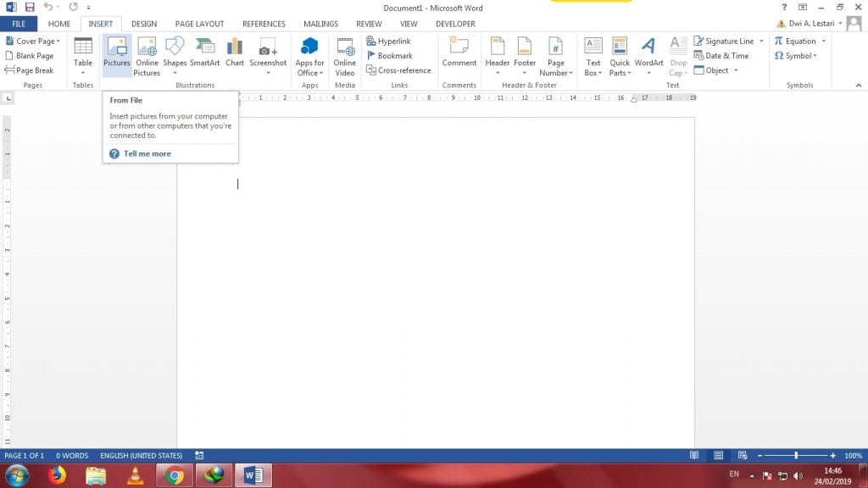
Task: Open the References tab
Action: (x=264, y=24)
